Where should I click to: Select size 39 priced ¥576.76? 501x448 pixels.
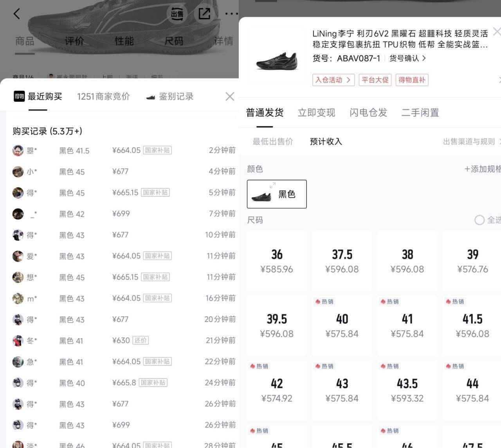[472, 261]
